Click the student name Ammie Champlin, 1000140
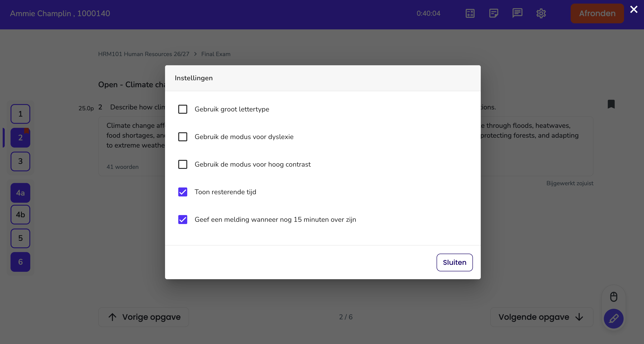Image resolution: width=644 pixels, height=344 pixels. tap(60, 13)
